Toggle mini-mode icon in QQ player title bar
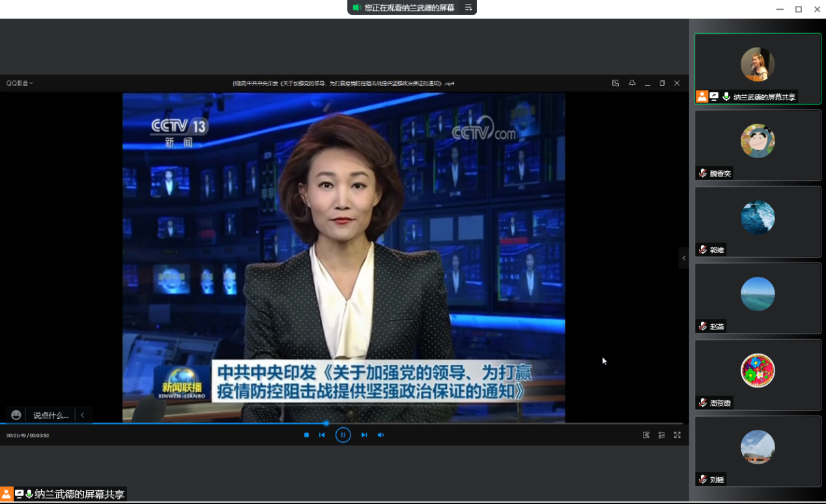Viewport: 826px width, 504px height. click(x=616, y=83)
